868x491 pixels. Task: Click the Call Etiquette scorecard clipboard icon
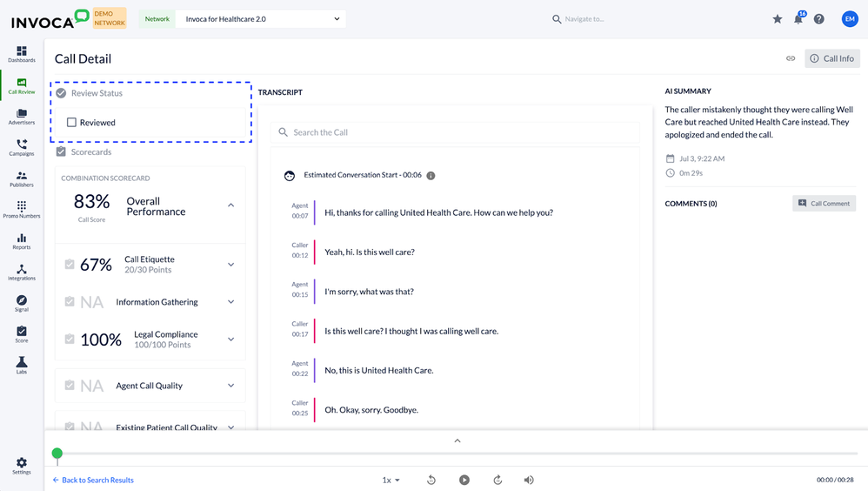(70, 265)
